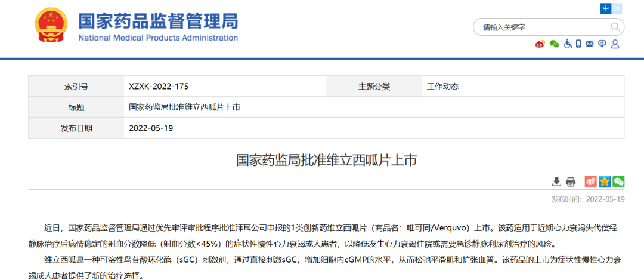Screen dimensions: 644x280
Task: Share the article to QQ Zone
Action: pos(605,181)
